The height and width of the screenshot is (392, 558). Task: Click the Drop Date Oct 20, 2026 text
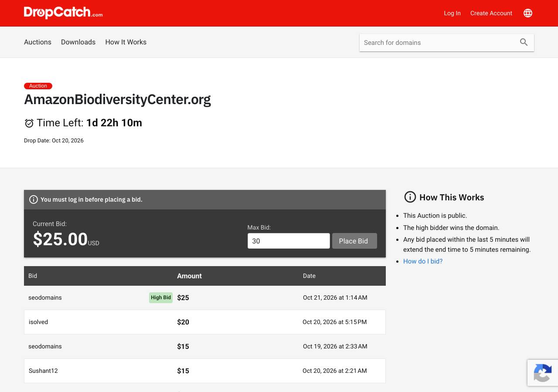coord(54,141)
